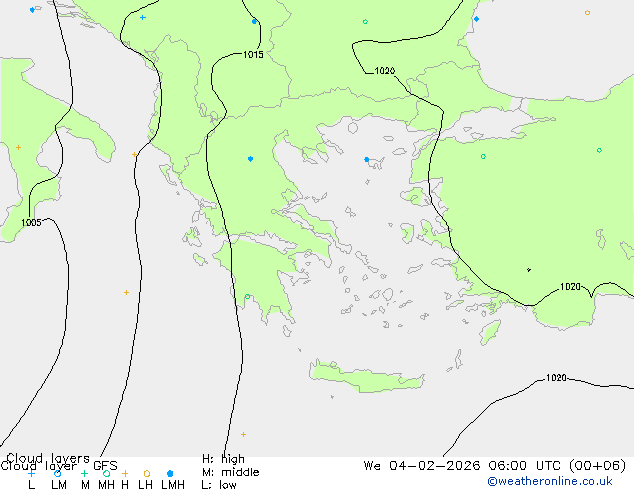
Task: Click the 1020 isobar label south of Crete
Action: 556,378
